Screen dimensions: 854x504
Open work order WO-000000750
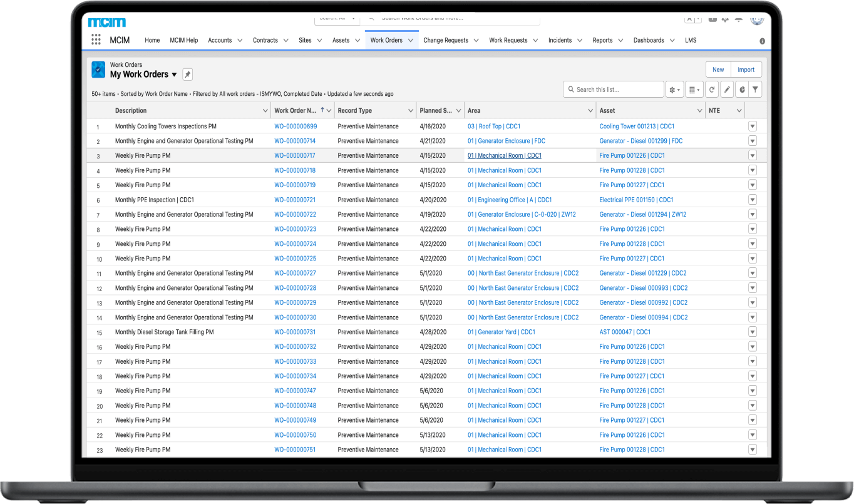(295, 435)
